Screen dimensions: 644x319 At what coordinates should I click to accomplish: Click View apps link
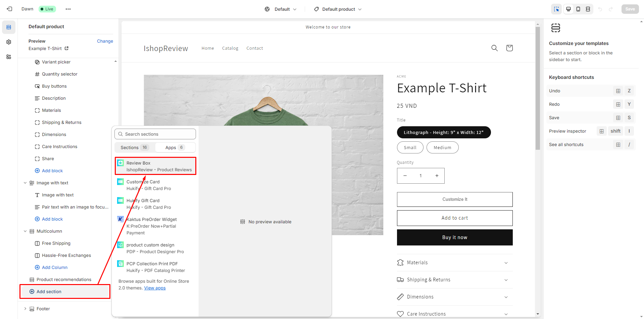[155, 288]
